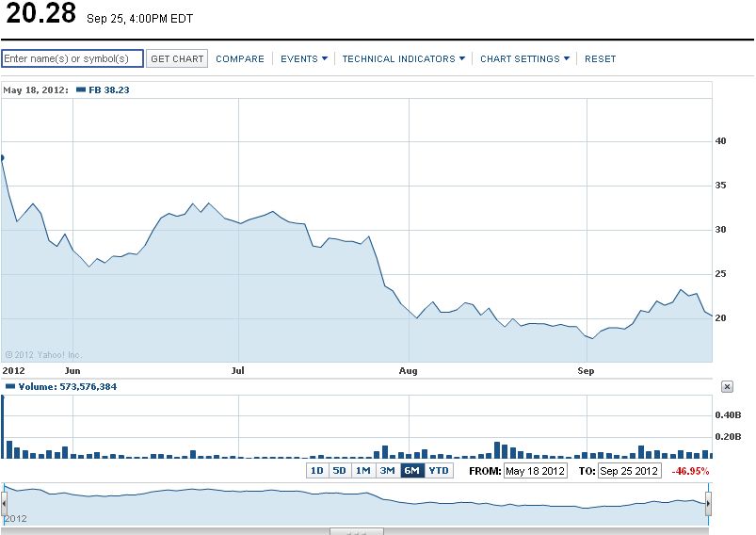
Task: Click the FROM date field
Action: (535, 471)
